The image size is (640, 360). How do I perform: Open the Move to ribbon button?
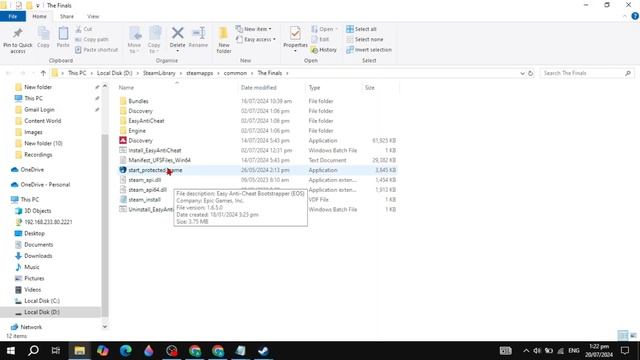pos(134,40)
